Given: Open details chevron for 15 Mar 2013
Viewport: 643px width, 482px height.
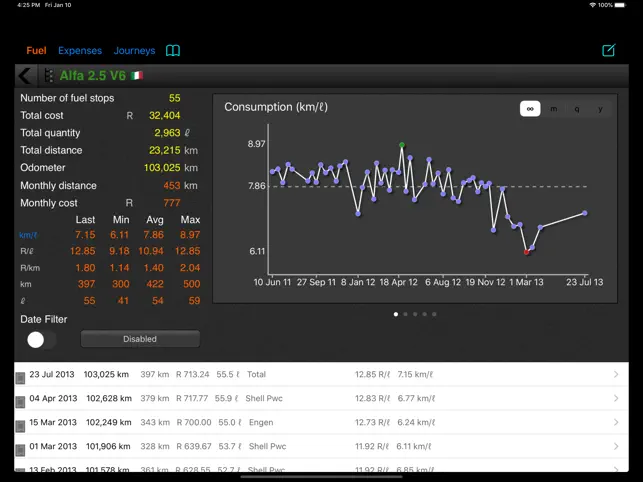Looking at the screenshot, I should [616, 422].
